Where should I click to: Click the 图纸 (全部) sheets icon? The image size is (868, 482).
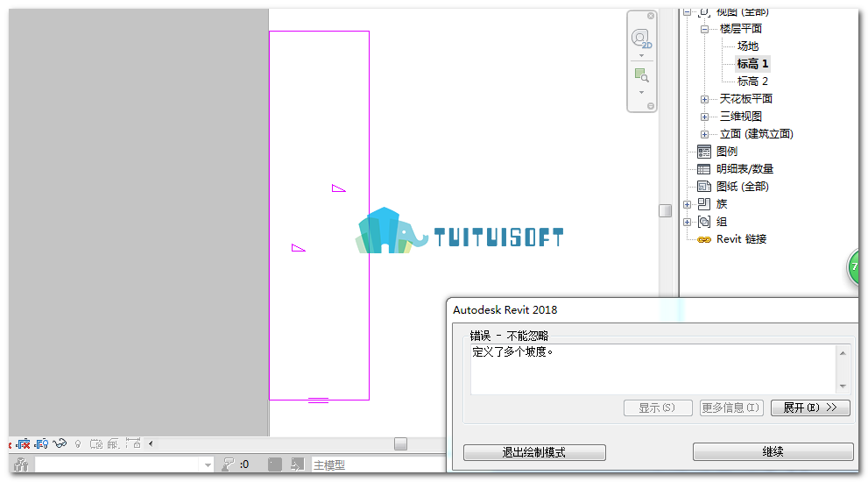click(704, 187)
